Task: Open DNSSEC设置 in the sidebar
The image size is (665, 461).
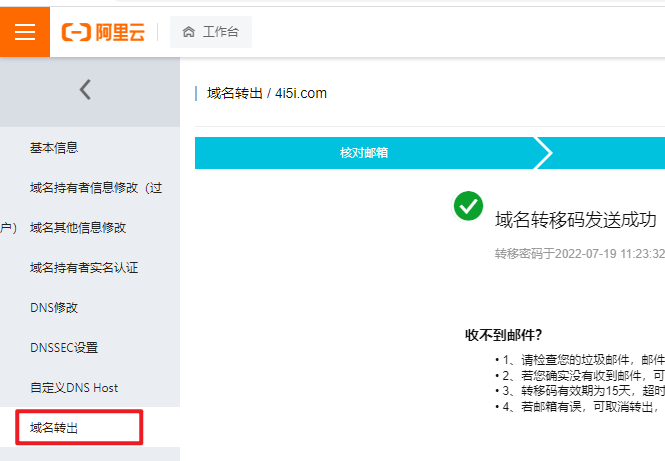Action: [64, 348]
